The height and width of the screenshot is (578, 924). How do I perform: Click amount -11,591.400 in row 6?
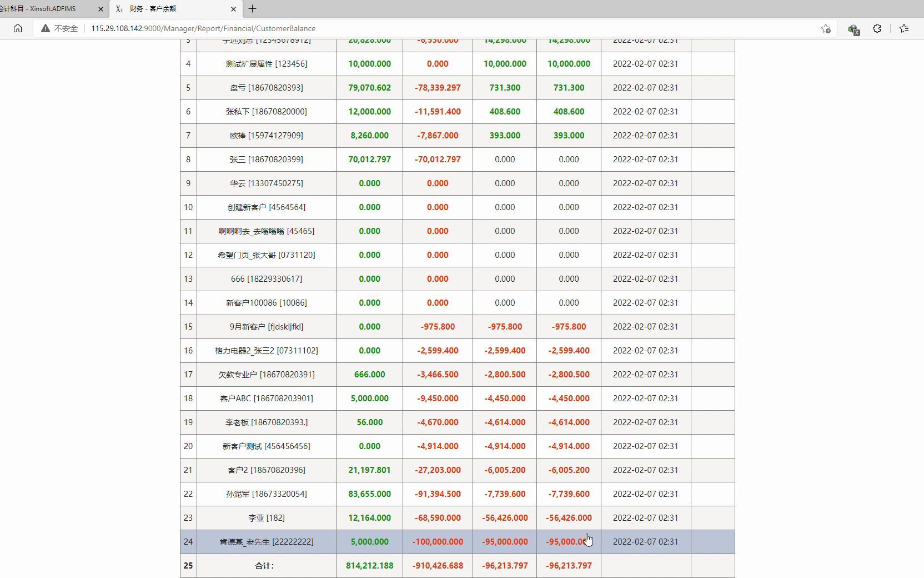[438, 112]
